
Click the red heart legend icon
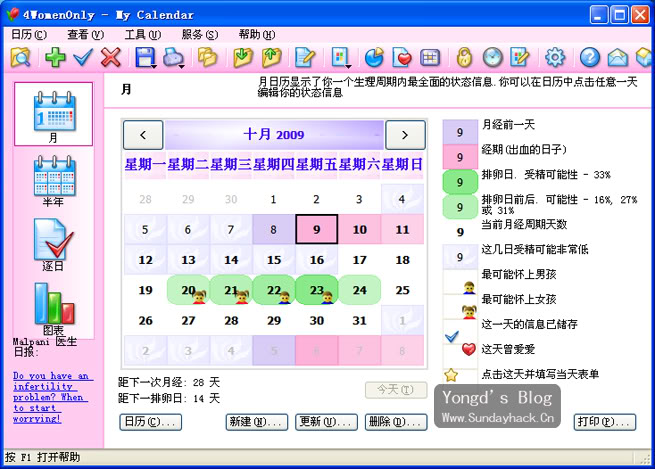coord(469,349)
